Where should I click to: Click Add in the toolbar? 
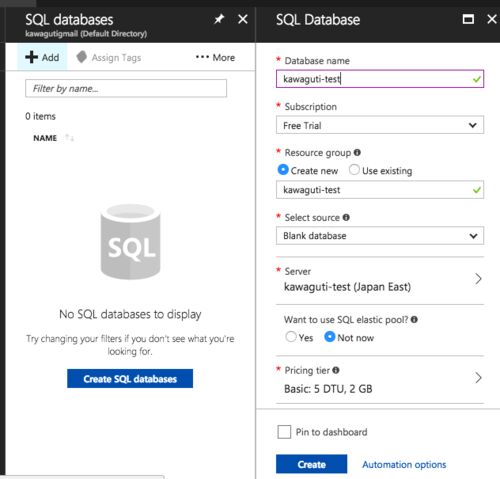tap(42, 57)
